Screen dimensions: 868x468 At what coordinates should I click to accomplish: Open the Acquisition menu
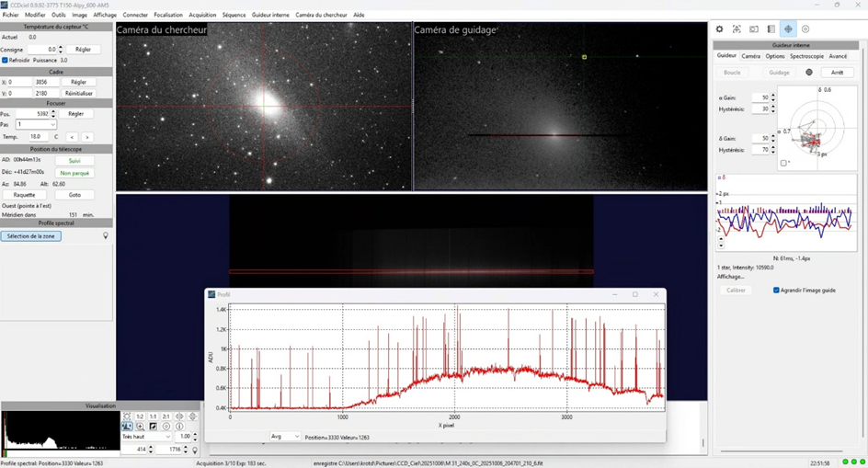(x=202, y=15)
